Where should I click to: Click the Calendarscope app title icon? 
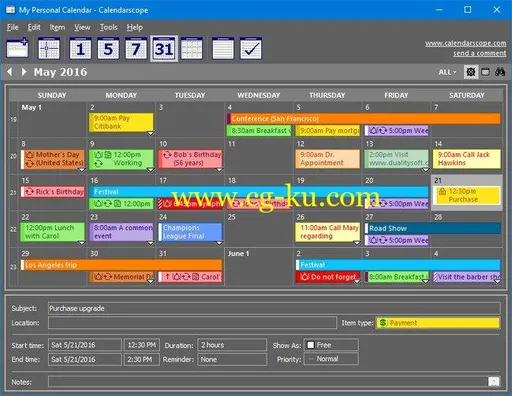click(x=10, y=10)
